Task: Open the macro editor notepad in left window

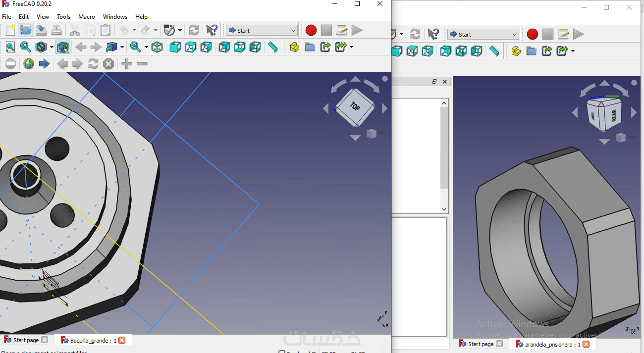Action: tap(342, 30)
